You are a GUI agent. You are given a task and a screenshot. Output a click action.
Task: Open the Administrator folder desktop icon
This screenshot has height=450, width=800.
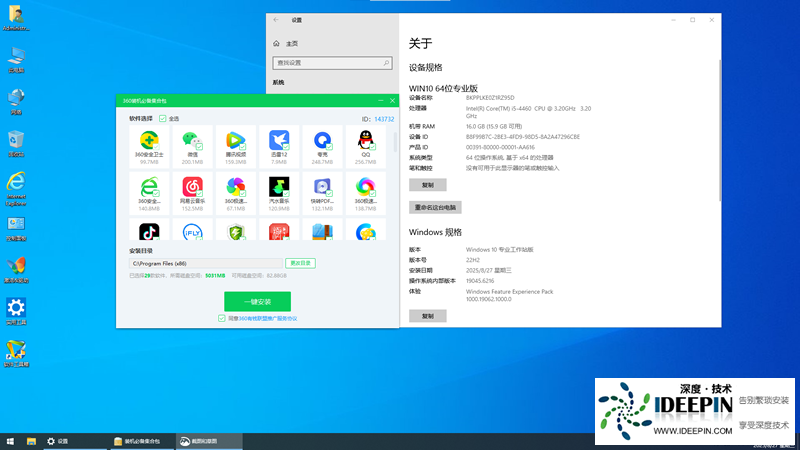16,18
